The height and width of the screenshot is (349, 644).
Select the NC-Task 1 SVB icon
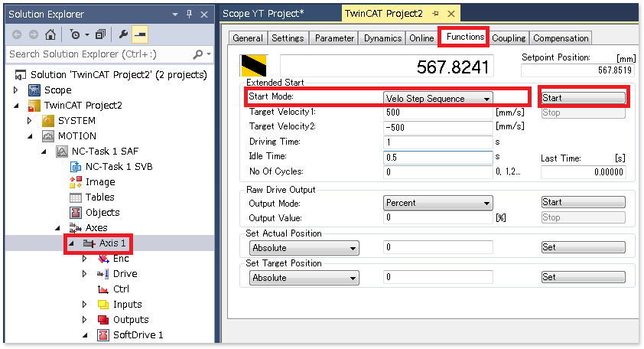(76, 167)
